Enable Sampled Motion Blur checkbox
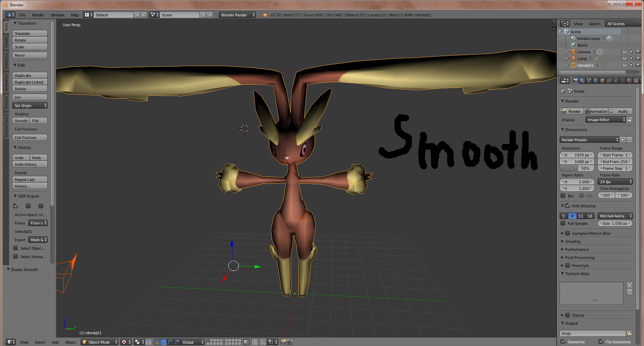 point(568,233)
